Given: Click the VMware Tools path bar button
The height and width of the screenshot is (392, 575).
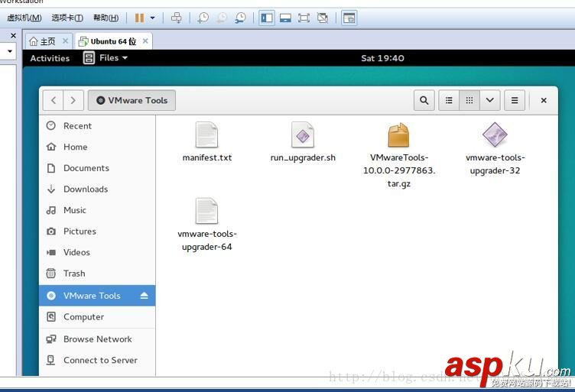Looking at the screenshot, I should (x=132, y=100).
